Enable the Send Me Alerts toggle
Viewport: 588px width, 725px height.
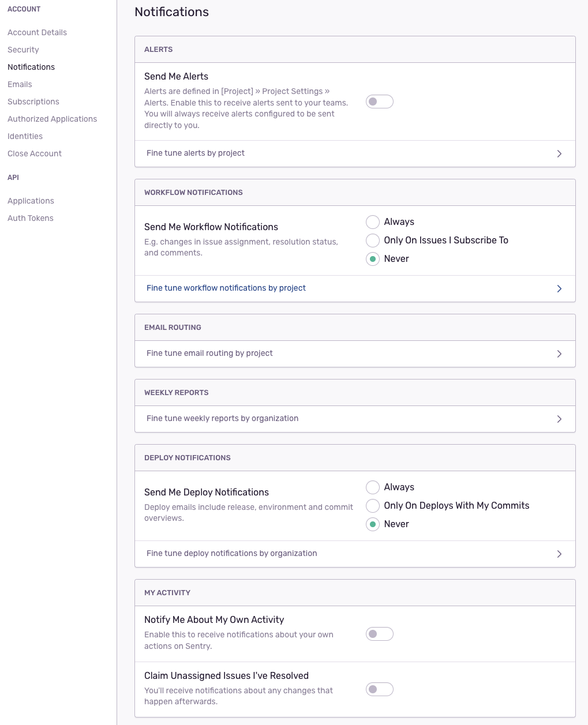(x=379, y=101)
